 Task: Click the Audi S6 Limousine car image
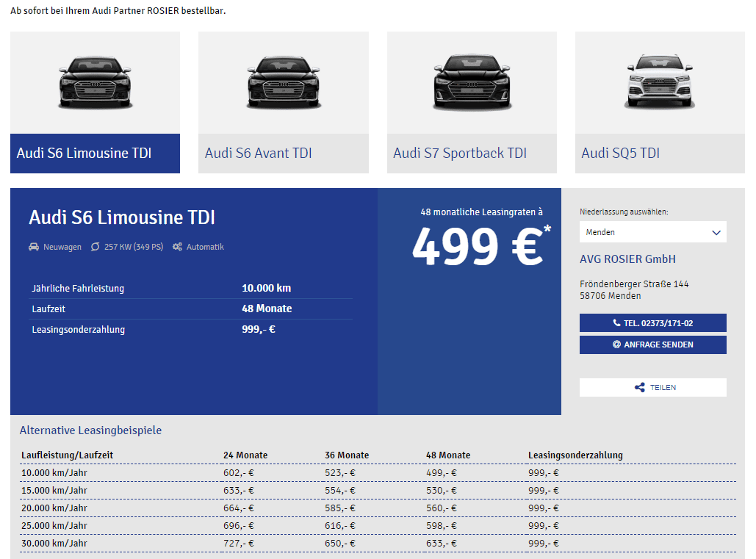point(95,82)
